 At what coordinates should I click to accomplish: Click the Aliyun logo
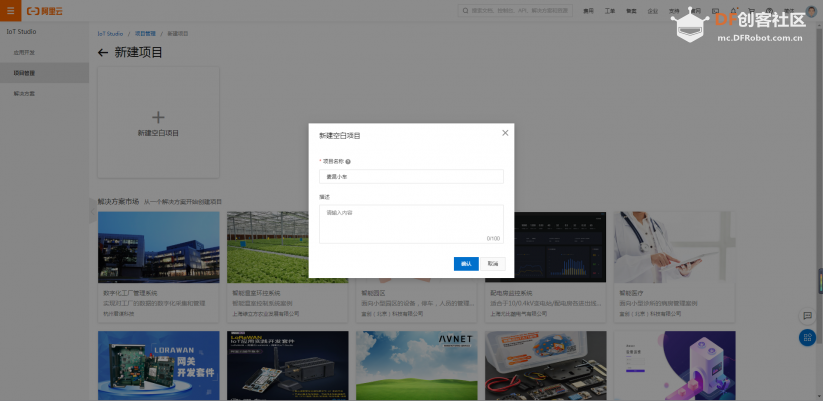pyautogui.click(x=45, y=11)
